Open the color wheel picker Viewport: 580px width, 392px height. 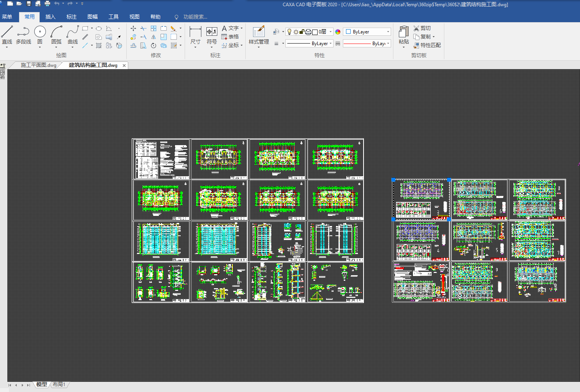click(x=338, y=32)
